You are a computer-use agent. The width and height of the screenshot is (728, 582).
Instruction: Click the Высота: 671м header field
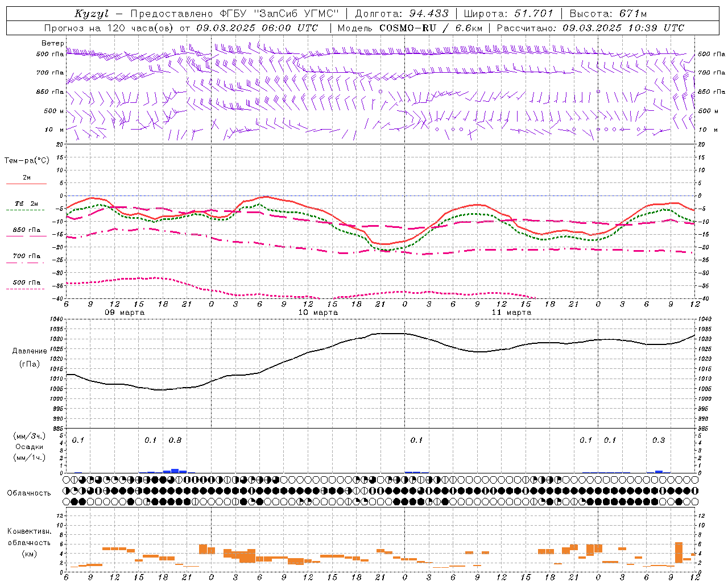click(608, 14)
